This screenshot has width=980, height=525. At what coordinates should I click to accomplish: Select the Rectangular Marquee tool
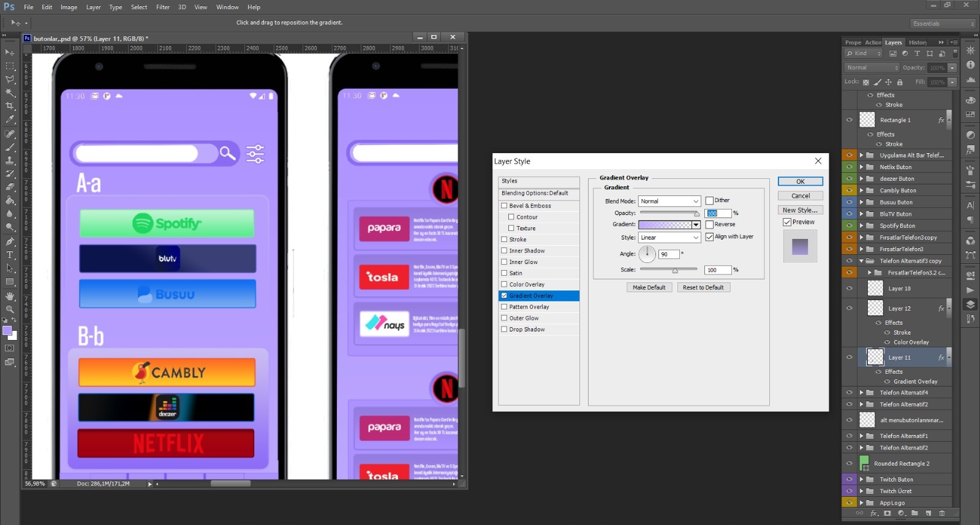[x=10, y=66]
